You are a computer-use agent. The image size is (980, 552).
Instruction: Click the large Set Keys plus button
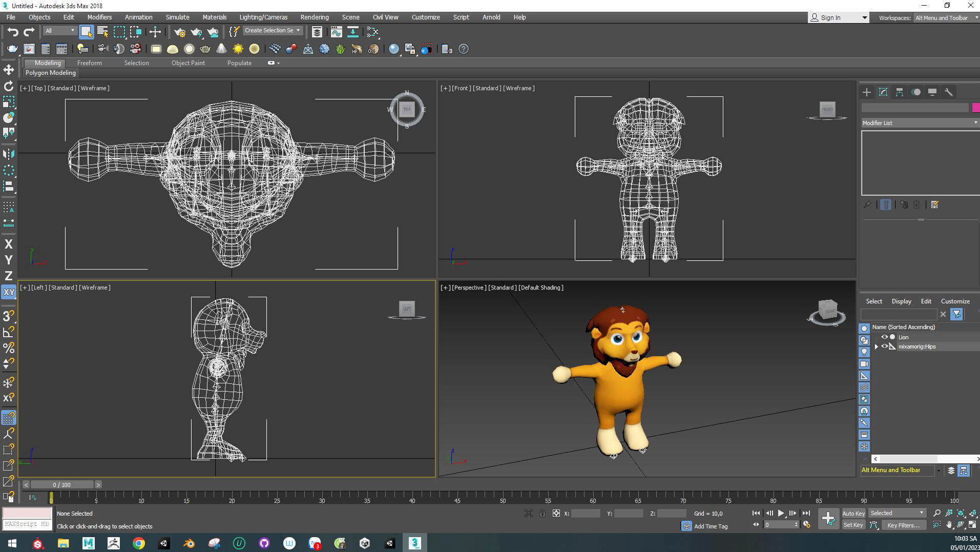pyautogui.click(x=828, y=519)
